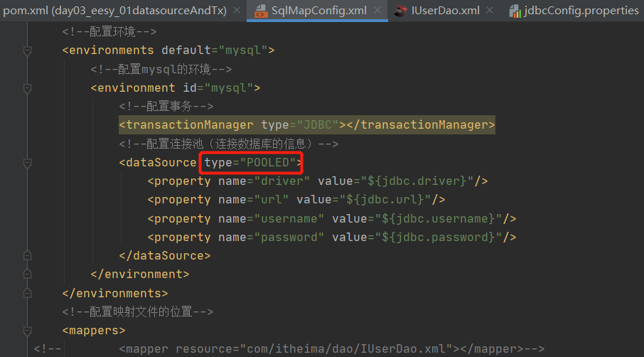Click the <!--配置环境--> comment

(x=109, y=31)
